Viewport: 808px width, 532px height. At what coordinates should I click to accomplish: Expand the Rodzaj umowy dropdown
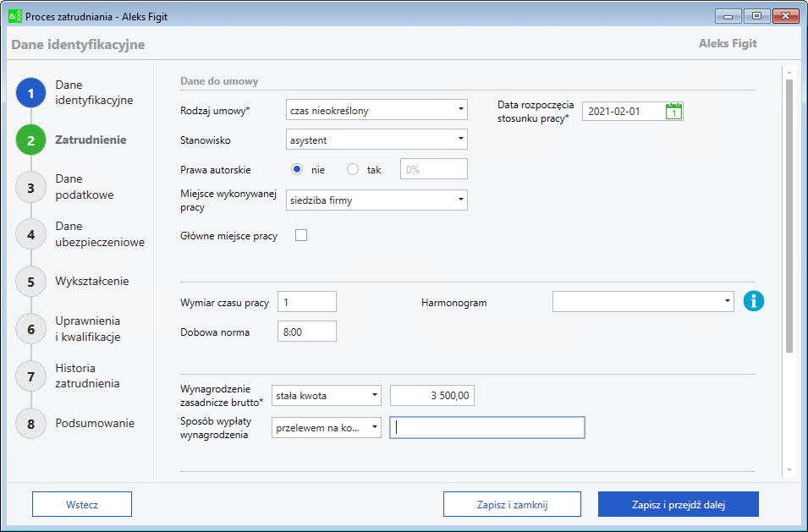pos(377,110)
